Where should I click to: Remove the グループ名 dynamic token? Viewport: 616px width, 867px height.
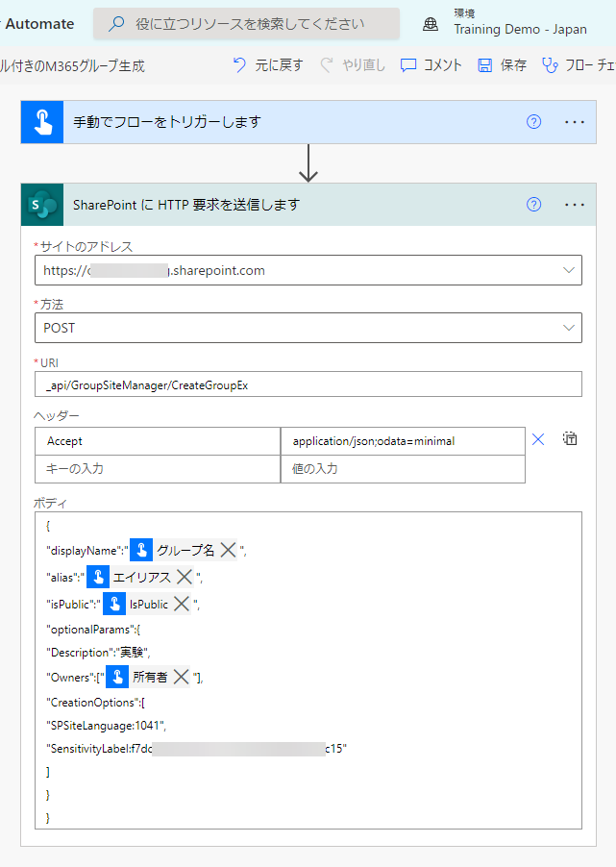click(x=228, y=550)
